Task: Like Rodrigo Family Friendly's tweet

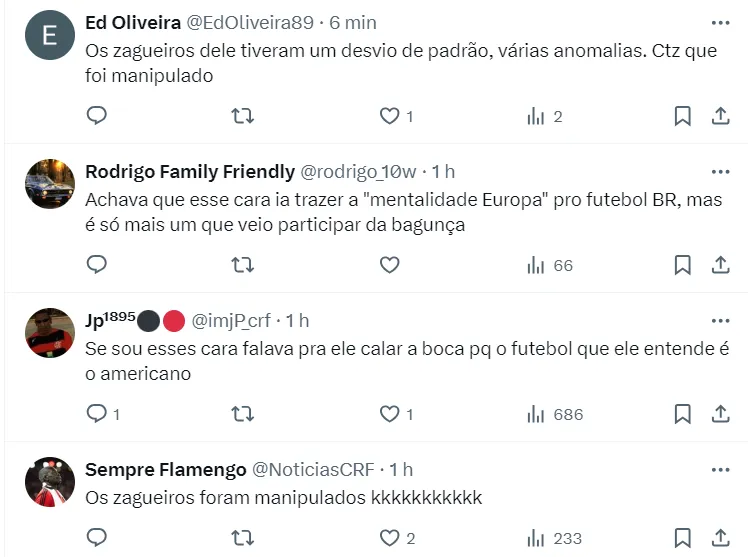Action: 389,265
